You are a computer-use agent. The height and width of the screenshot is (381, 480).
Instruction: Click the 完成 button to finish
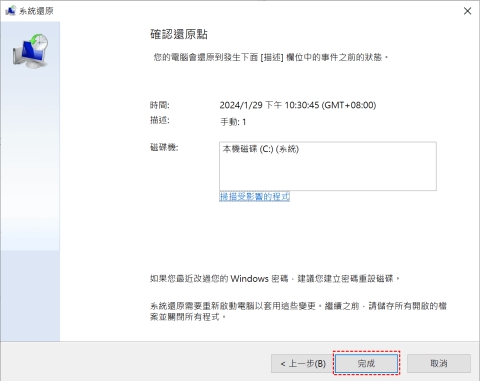coord(366,363)
